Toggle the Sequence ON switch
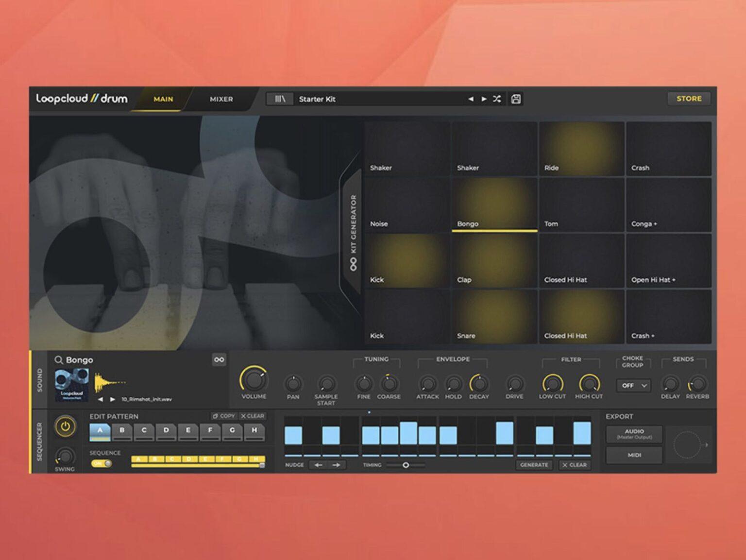The image size is (746, 560). click(102, 463)
